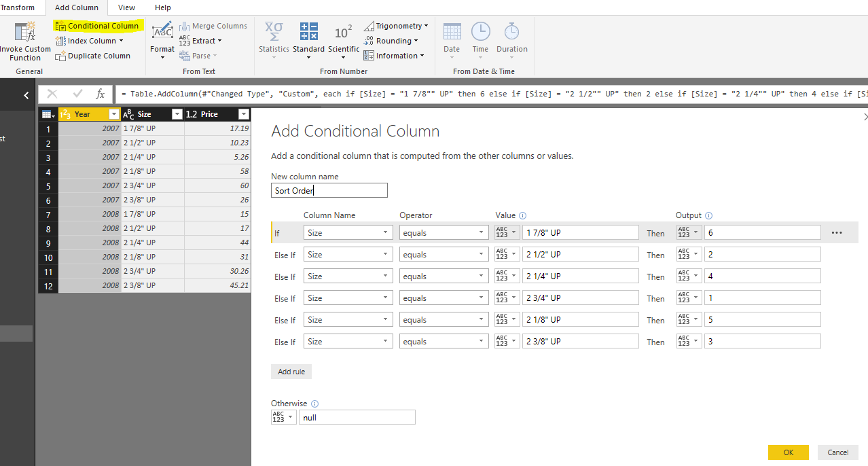Open Column Name dropdown for 2 3/8" UP rule
Viewport: 868px width, 466px height.
pos(348,342)
